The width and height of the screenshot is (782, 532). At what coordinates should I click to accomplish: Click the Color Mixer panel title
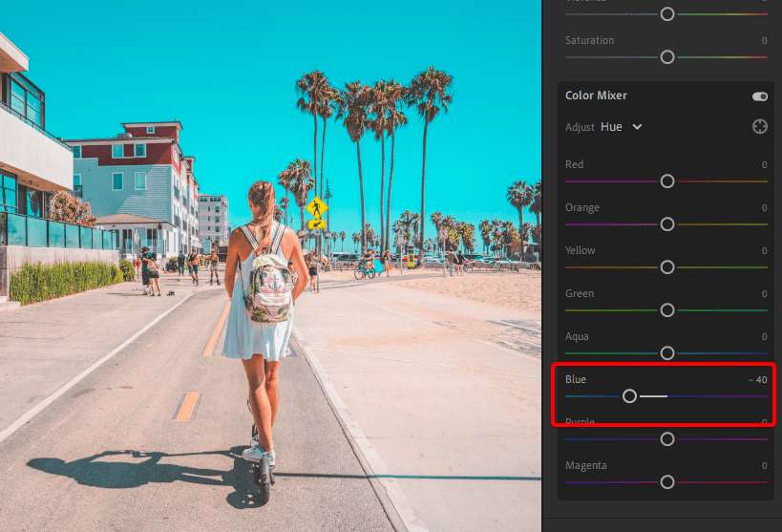(596, 96)
